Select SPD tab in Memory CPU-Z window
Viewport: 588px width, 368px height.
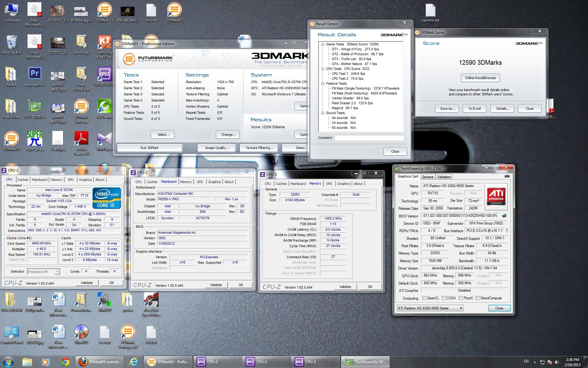(329, 184)
